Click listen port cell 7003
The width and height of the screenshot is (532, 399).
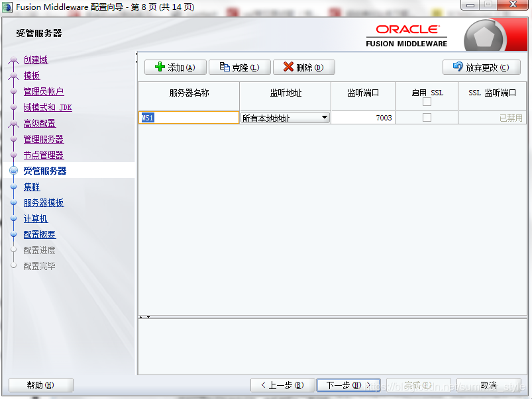pyautogui.click(x=363, y=118)
